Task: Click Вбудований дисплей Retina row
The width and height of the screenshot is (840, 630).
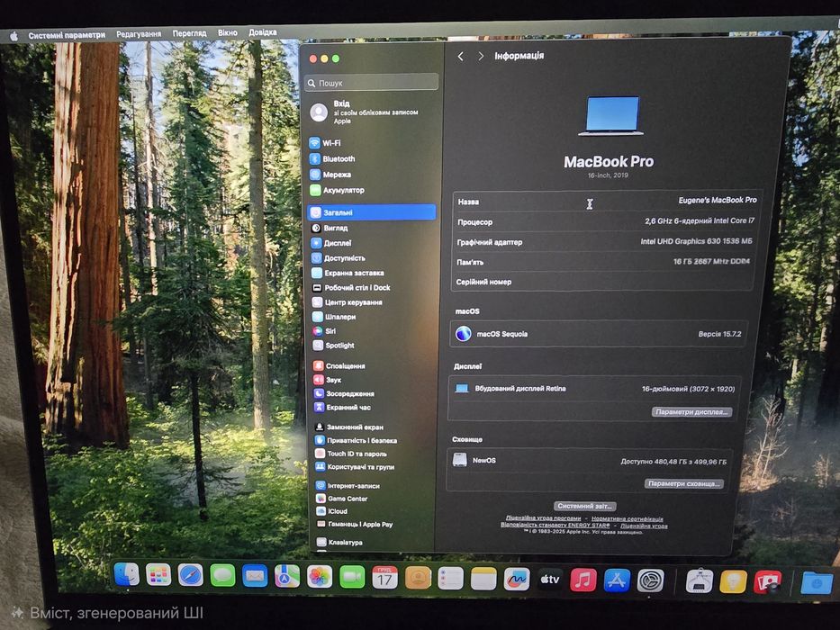Action: coord(594,389)
